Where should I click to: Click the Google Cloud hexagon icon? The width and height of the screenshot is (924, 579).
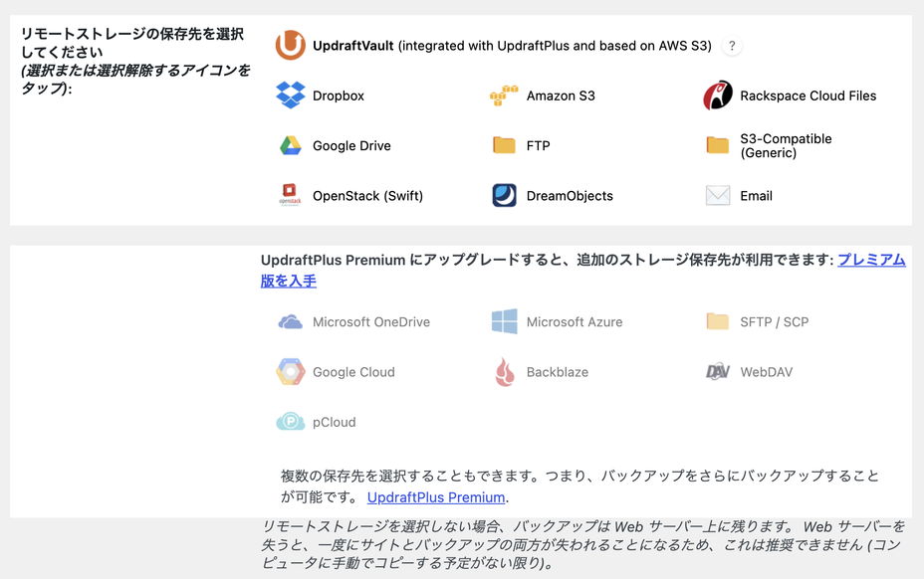coord(291,372)
